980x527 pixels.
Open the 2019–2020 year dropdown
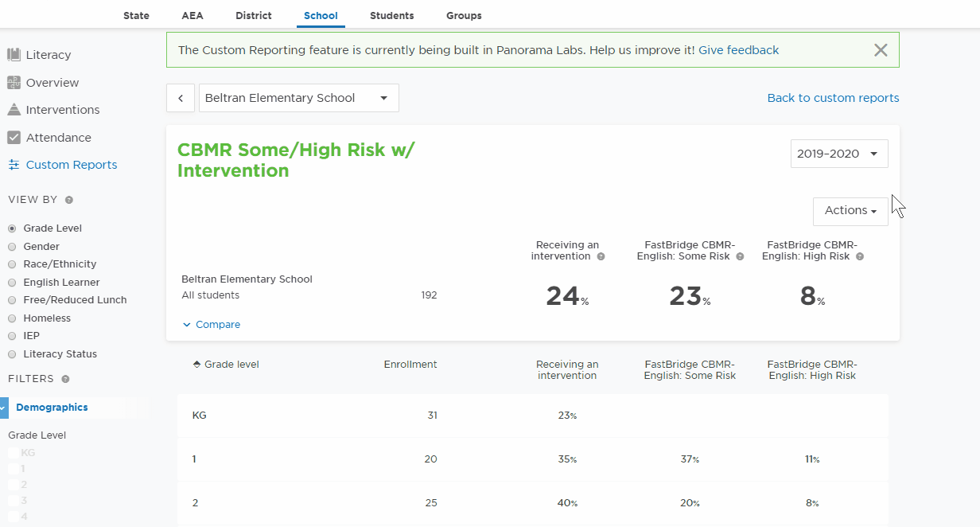[x=839, y=154]
